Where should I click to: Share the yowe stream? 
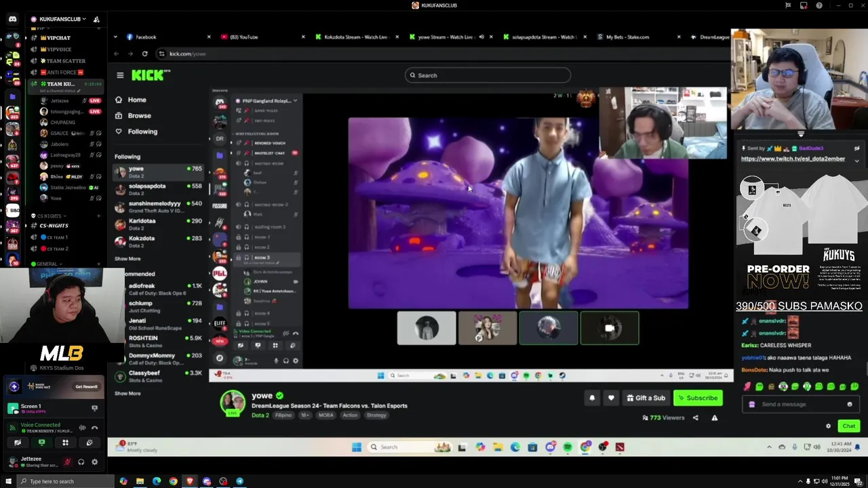coord(695,418)
